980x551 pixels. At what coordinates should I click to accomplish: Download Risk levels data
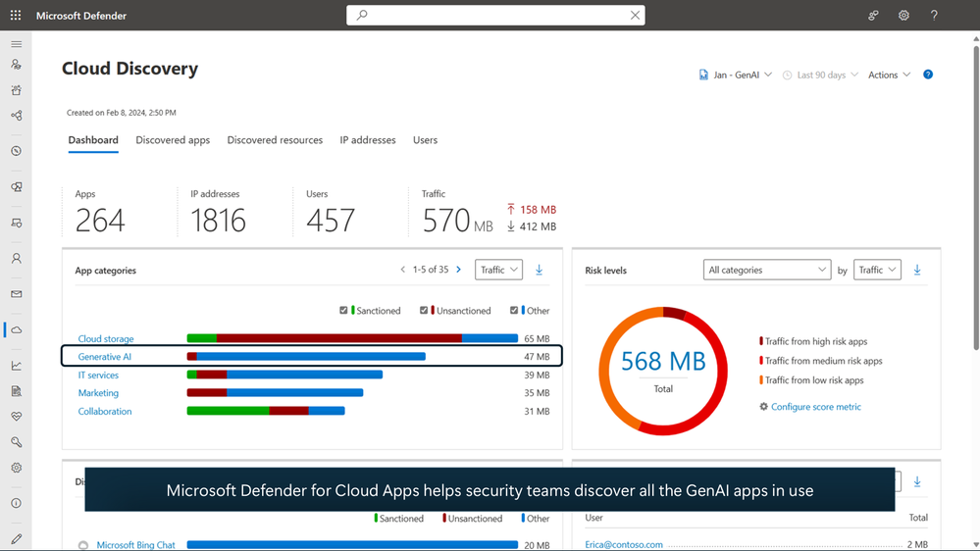[917, 270]
